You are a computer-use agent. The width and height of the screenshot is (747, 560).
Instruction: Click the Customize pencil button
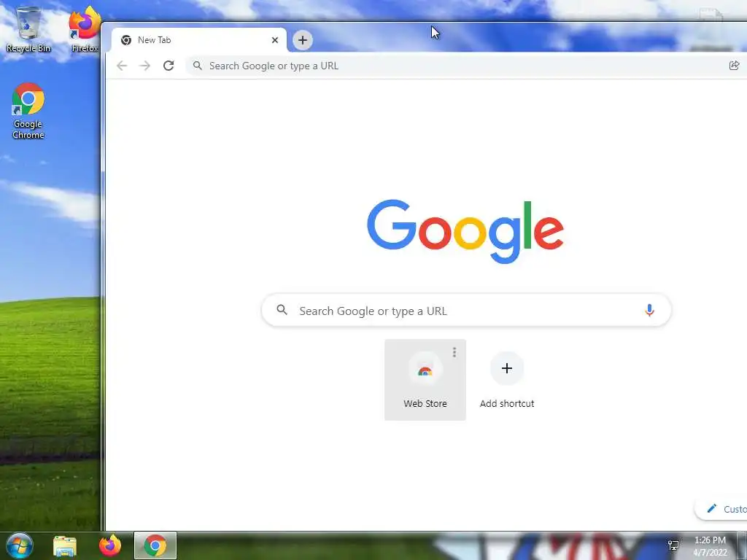point(721,509)
